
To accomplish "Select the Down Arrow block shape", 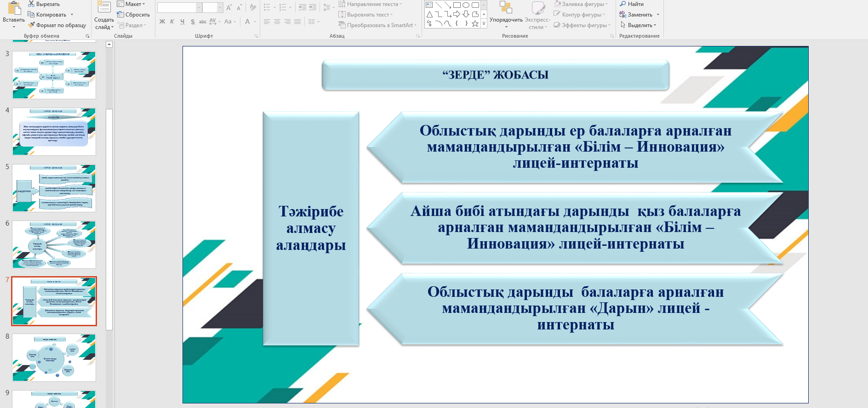I will (466, 14).
